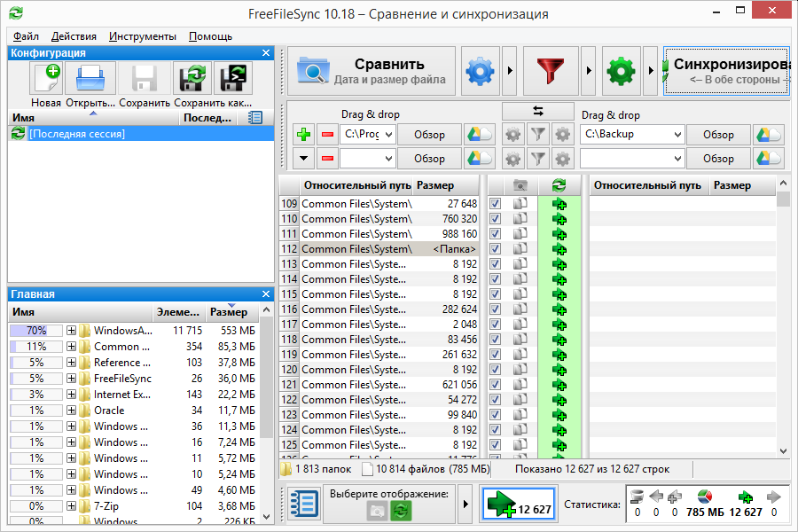
Task: Open local filter for first pair
Action: 538,135
